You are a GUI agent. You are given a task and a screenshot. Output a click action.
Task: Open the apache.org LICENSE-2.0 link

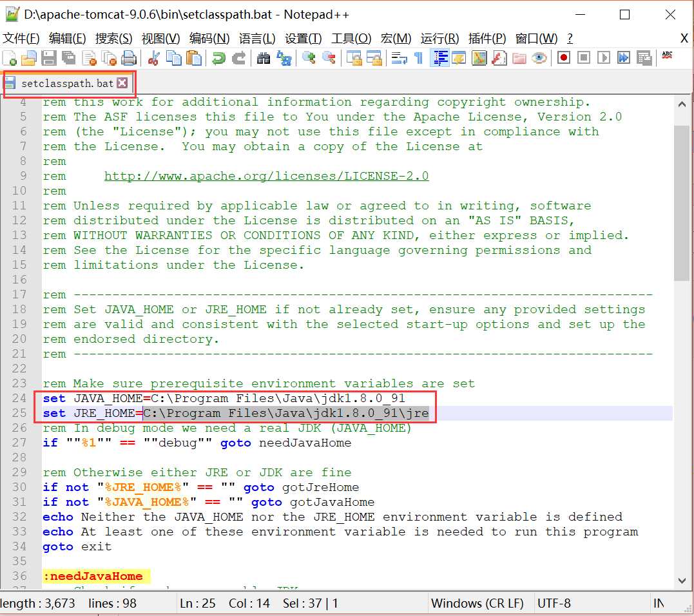tap(266, 176)
